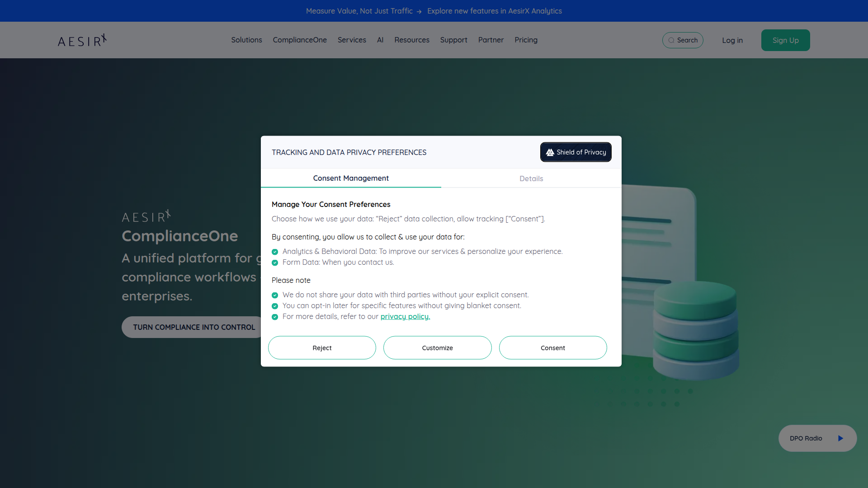Click the check icon beside privacy policy note
This screenshot has width=868, height=488.
pos(275,317)
